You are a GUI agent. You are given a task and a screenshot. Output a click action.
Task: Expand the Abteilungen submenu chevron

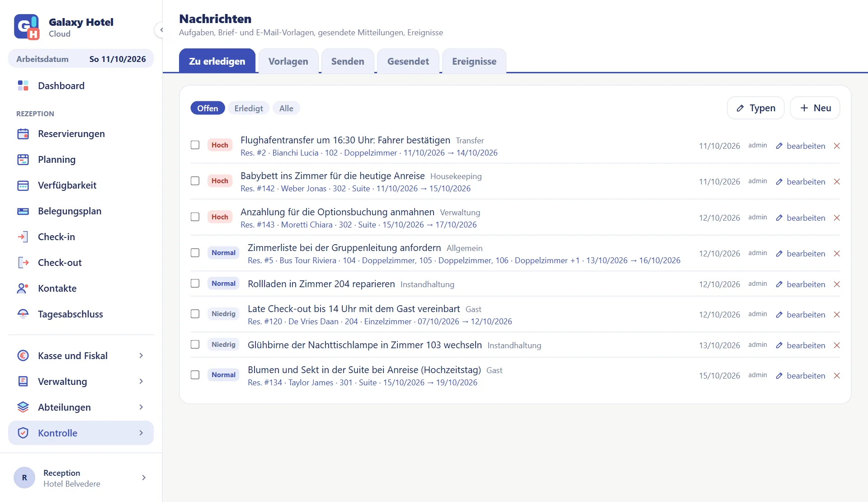coord(141,407)
